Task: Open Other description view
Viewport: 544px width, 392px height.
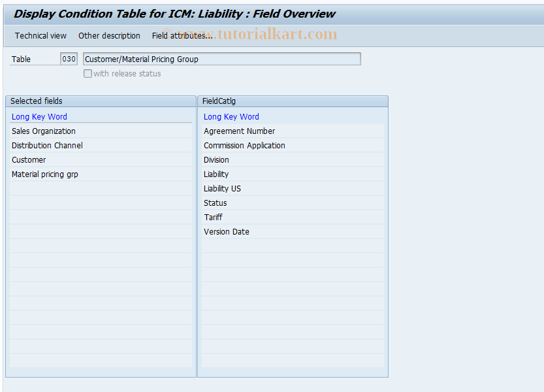Action: (108, 36)
